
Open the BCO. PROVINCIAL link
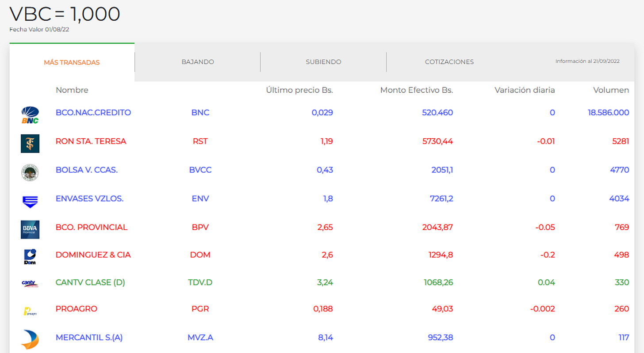click(x=92, y=228)
